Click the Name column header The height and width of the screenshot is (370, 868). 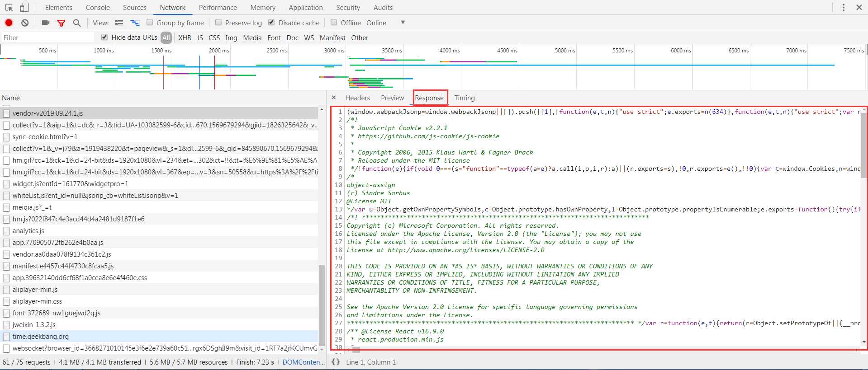coord(11,98)
